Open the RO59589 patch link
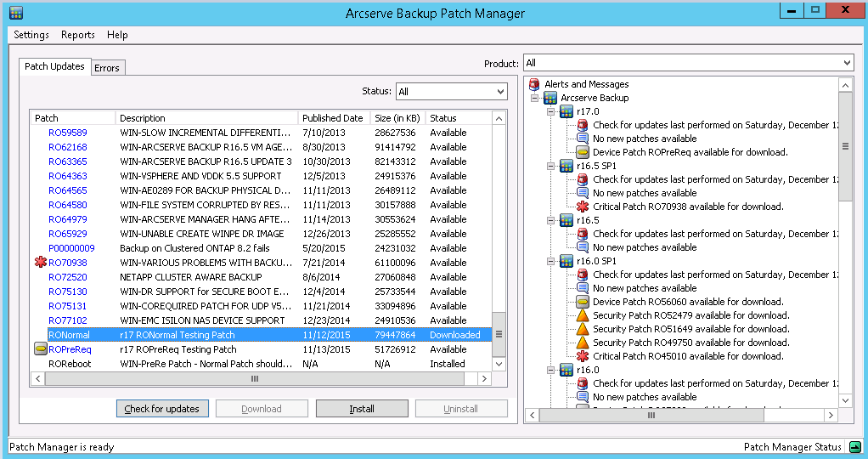 68,133
